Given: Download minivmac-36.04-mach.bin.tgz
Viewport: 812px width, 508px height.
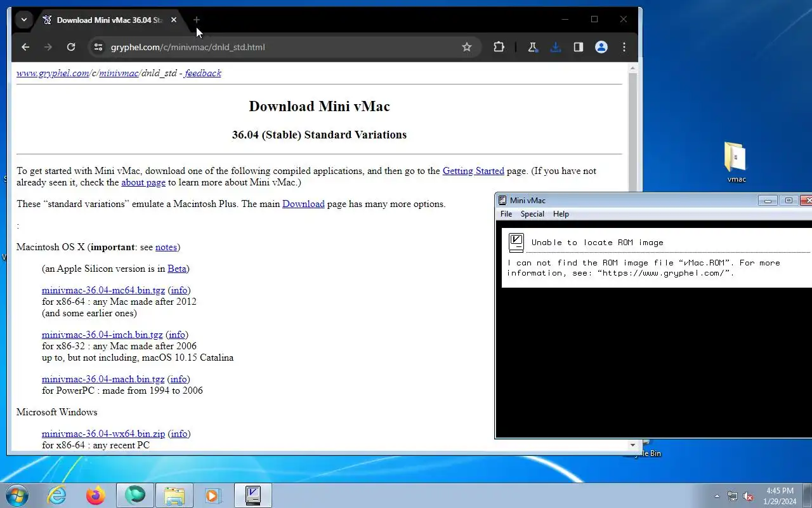Looking at the screenshot, I should [x=103, y=379].
